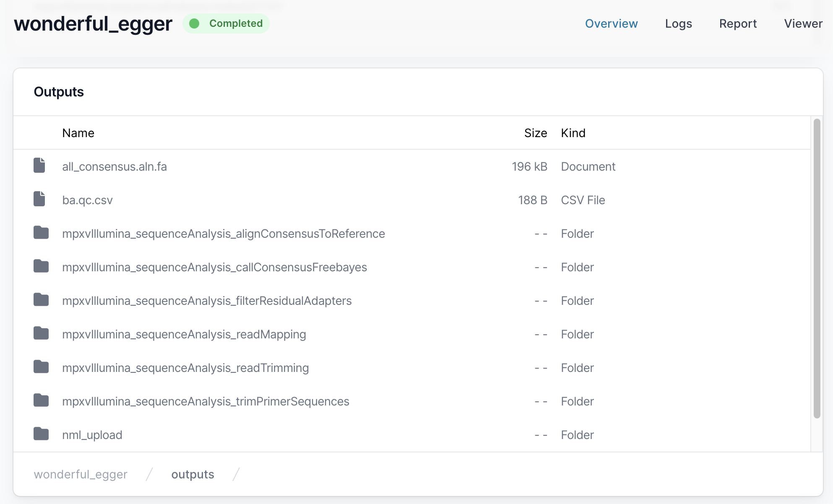Click the readMapping folder icon
This screenshot has width=833, height=504.
41,333
